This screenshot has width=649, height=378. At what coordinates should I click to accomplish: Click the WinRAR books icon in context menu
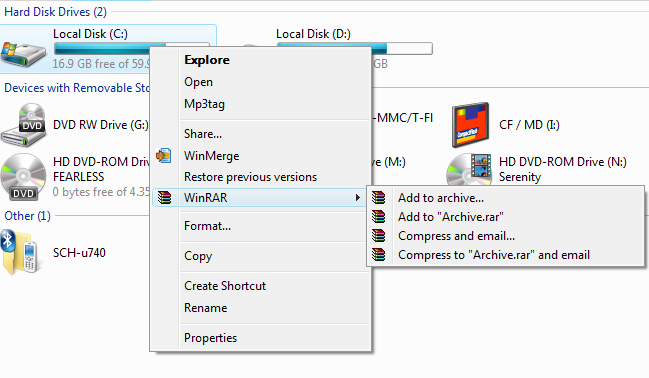[164, 197]
